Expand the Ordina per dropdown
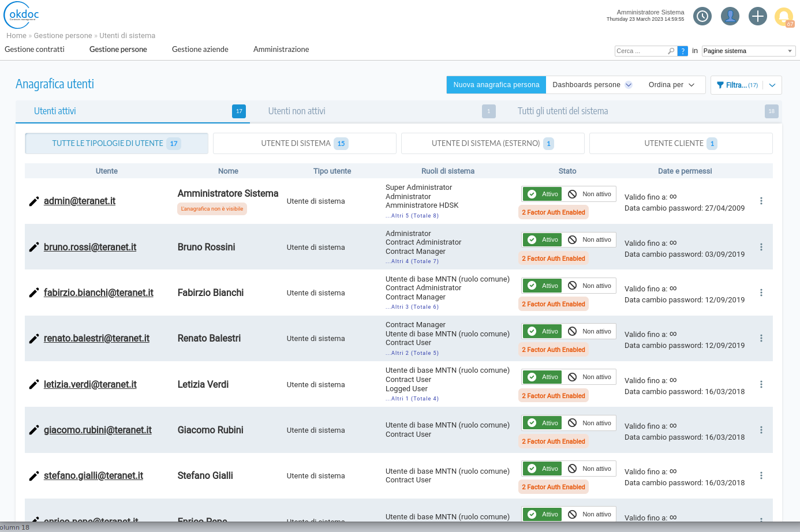Viewport: 800px width, 532px height. [x=672, y=84]
